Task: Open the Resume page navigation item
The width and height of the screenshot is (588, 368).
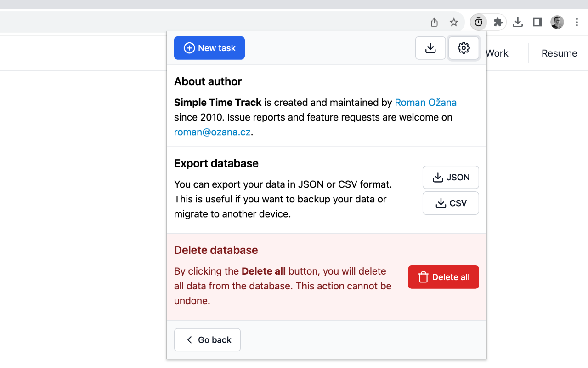Action: click(559, 53)
